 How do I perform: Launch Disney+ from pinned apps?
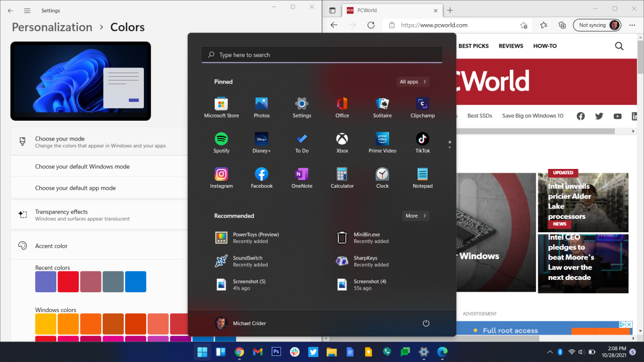(261, 143)
